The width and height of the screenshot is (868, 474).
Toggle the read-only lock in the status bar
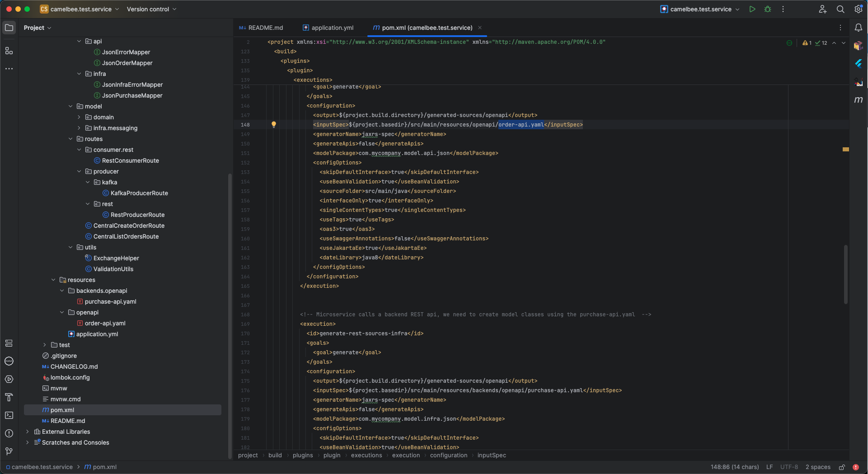point(842,467)
